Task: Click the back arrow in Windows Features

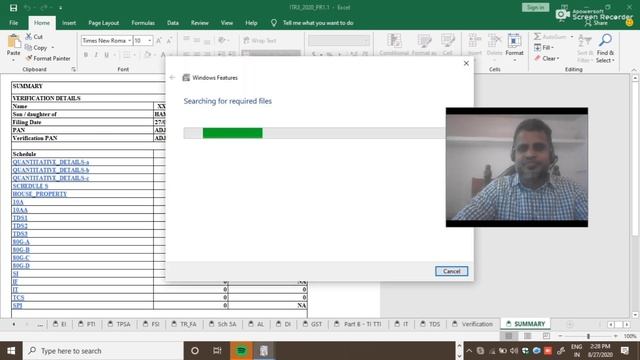Action: coord(172,78)
